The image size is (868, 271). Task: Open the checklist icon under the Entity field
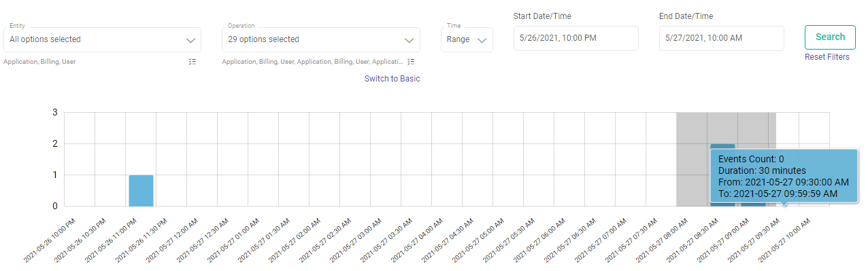click(193, 61)
